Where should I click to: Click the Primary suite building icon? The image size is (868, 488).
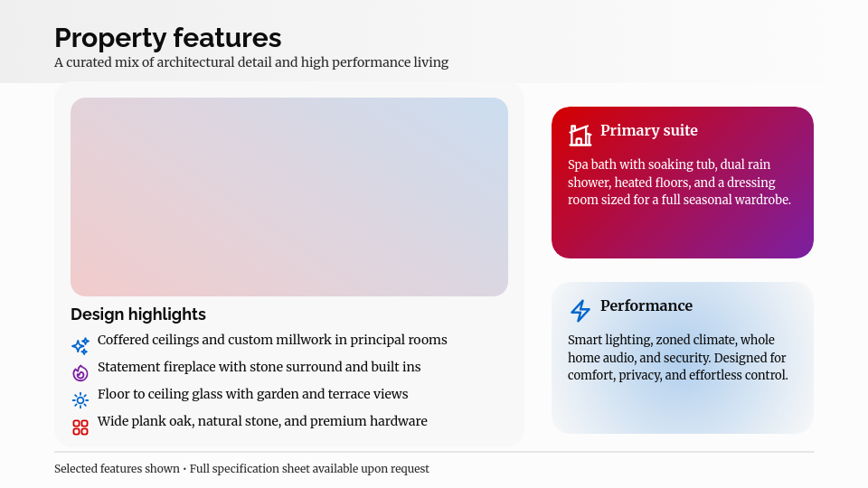coord(580,136)
